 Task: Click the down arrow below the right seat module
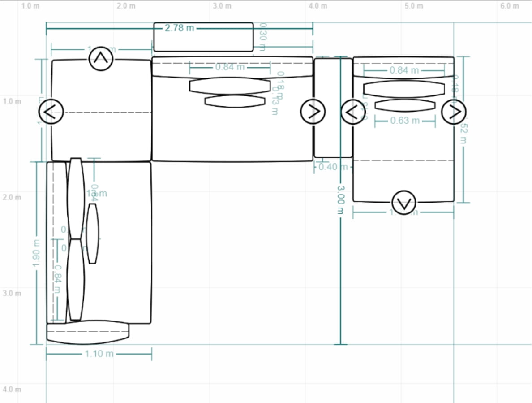(404, 203)
